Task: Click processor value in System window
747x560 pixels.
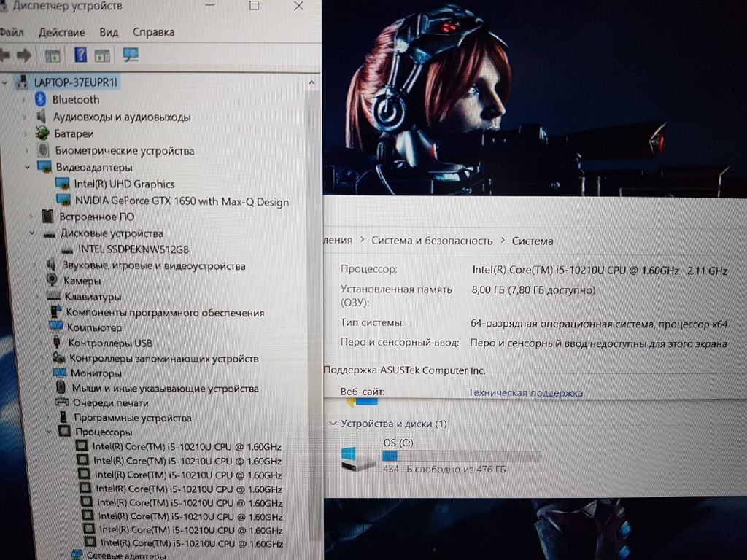Action: click(x=600, y=271)
